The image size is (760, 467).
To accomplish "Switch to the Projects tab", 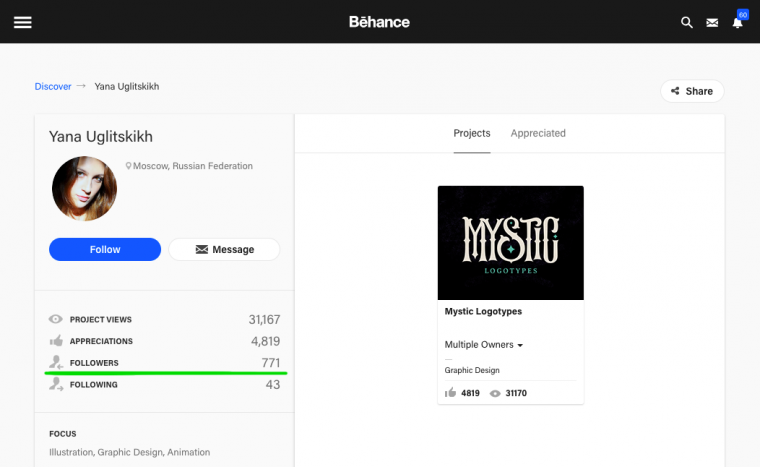I will point(472,133).
